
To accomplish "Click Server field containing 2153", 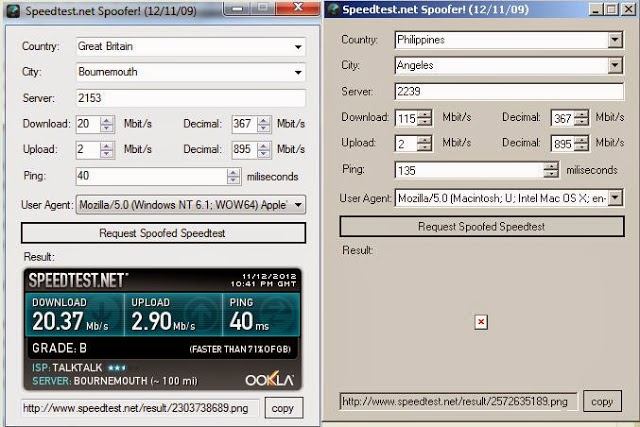I will click(x=191, y=98).
